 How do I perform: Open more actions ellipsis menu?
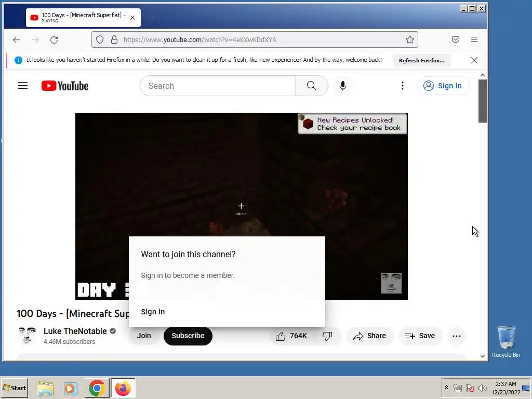tap(457, 336)
